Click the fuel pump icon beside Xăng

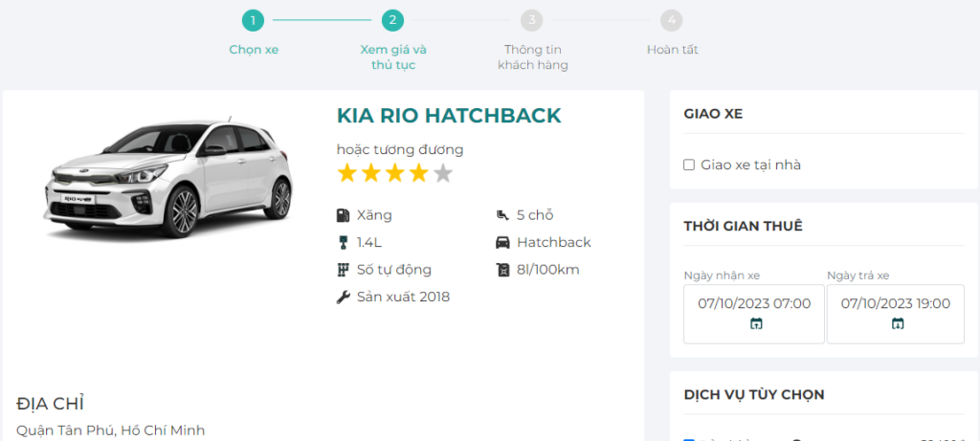tap(344, 215)
